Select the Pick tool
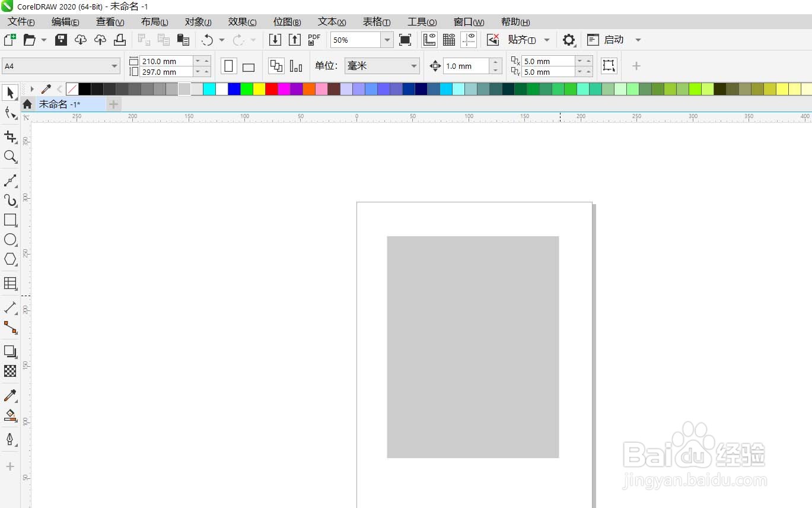The width and height of the screenshot is (812, 508). point(10,93)
